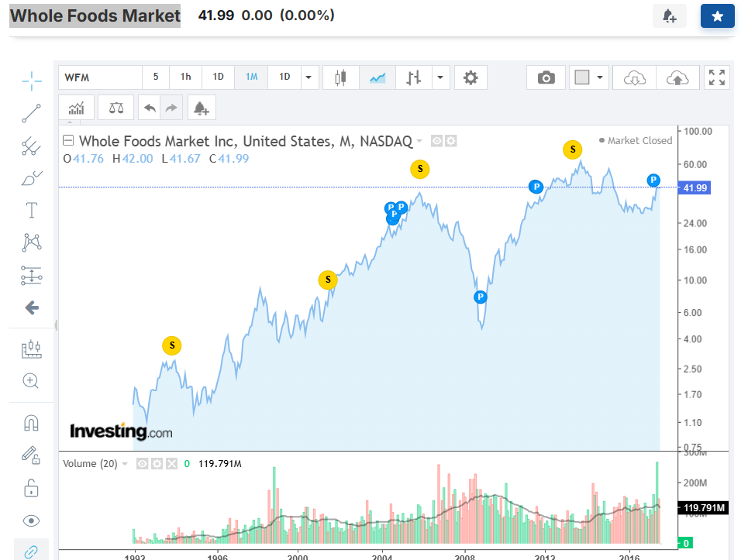Click the latest P marker near 2017
Viewport: 748px width, 560px height.
(x=653, y=180)
